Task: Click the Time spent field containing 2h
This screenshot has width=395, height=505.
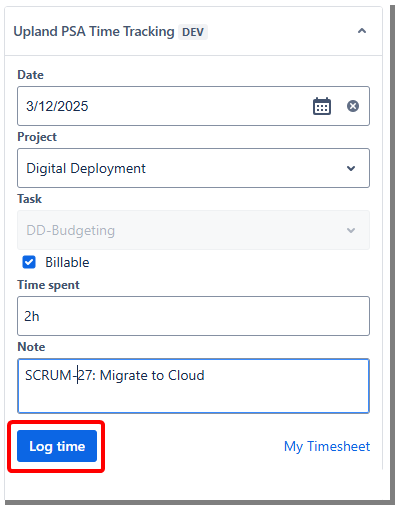Action: point(193,316)
